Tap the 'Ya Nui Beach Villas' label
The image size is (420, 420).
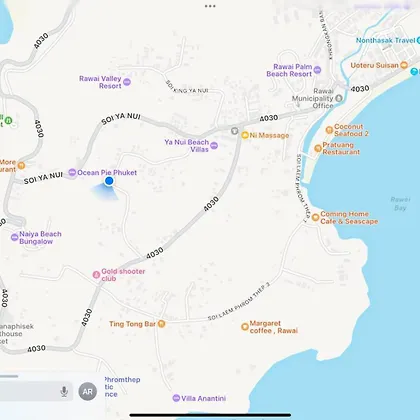pyautogui.click(x=187, y=146)
